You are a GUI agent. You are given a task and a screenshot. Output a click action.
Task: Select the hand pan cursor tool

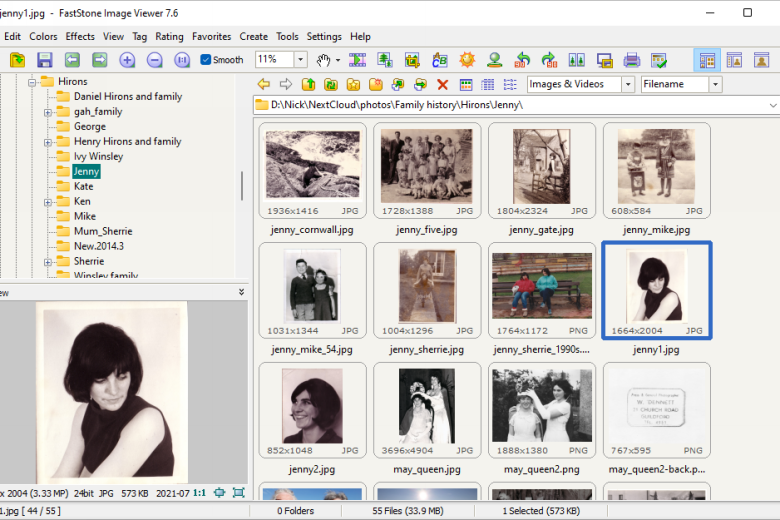(323, 60)
